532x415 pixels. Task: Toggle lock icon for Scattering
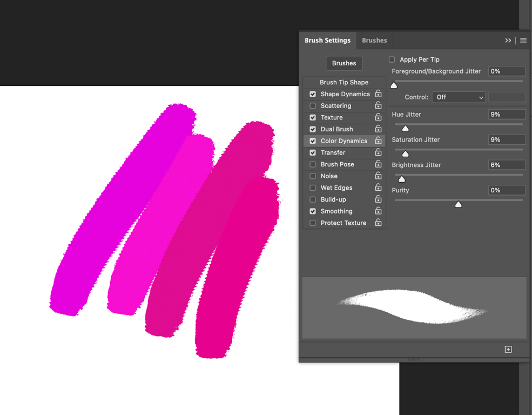click(x=378, y=105)
